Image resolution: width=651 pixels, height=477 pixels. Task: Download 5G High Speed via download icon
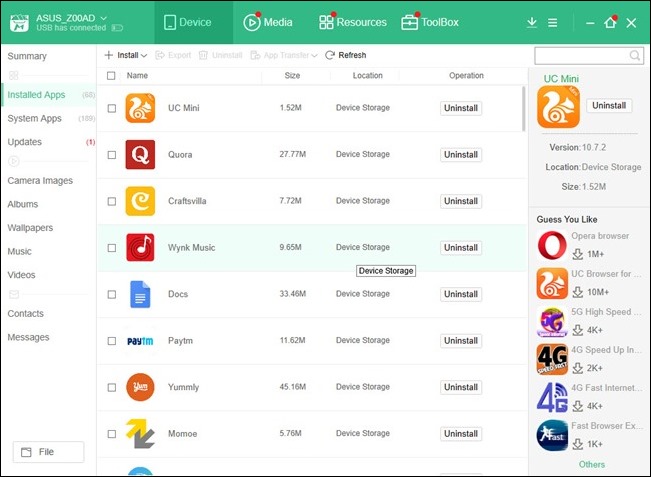pos(578,330)
